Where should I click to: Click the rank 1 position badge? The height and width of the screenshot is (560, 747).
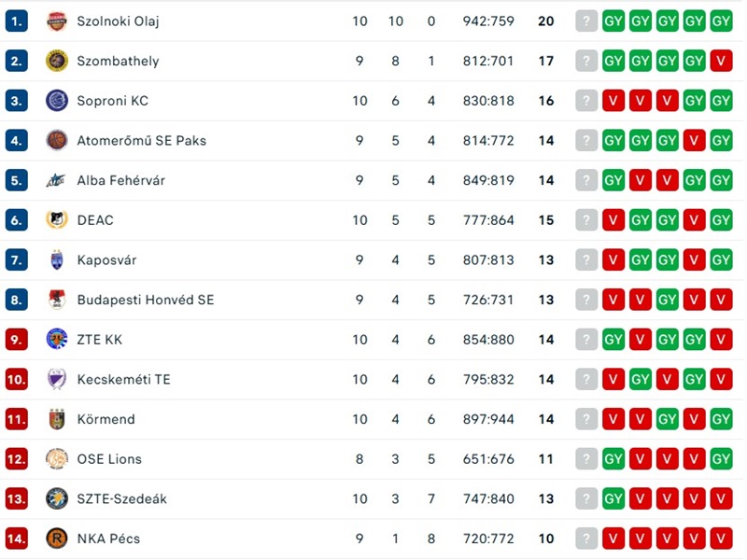coord(17,21)
